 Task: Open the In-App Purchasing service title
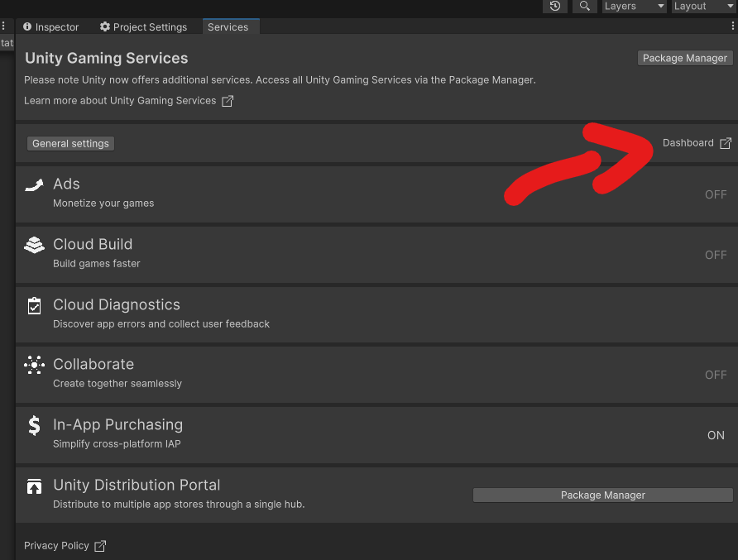(117, 424)
